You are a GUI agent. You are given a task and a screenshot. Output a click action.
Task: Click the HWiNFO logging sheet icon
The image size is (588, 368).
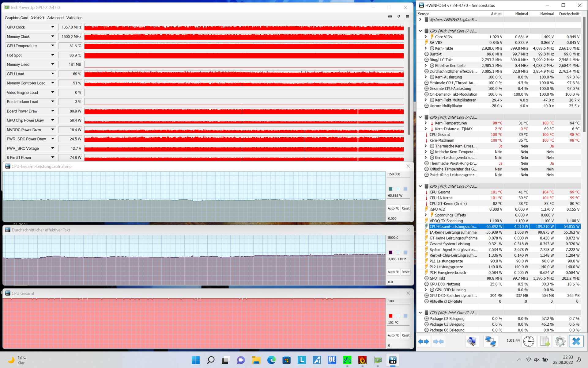[x=545, y=341]
